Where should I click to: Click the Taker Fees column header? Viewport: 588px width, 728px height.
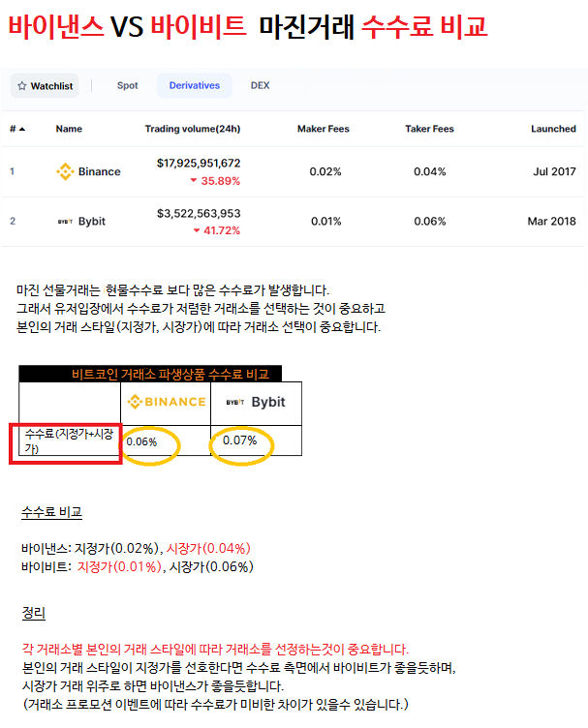(x=429, y=129)
